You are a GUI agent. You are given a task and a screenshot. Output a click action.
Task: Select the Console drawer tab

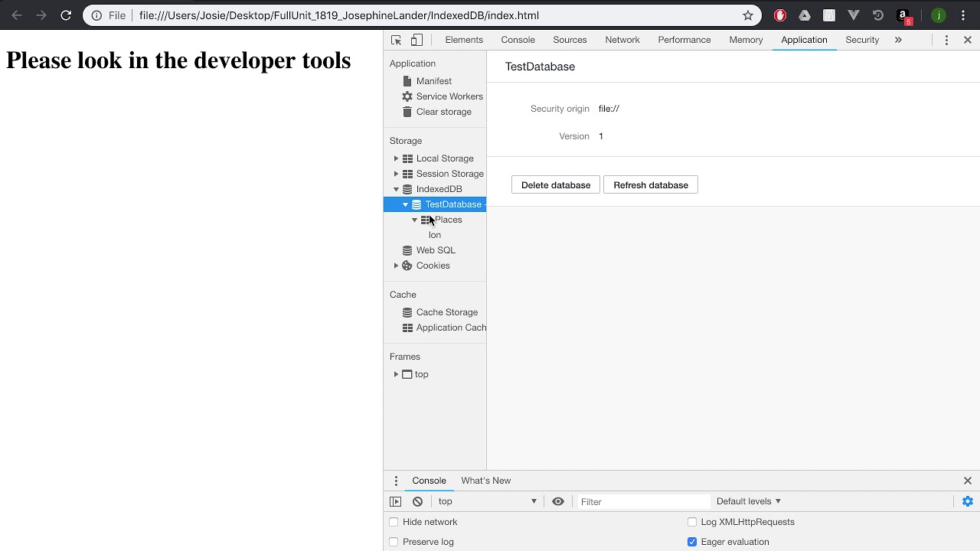click(x=429, y=481)
